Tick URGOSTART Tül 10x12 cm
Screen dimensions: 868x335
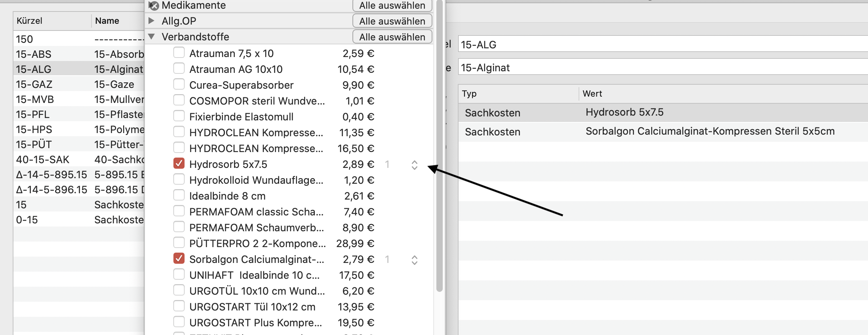click(x=179, y=306)
